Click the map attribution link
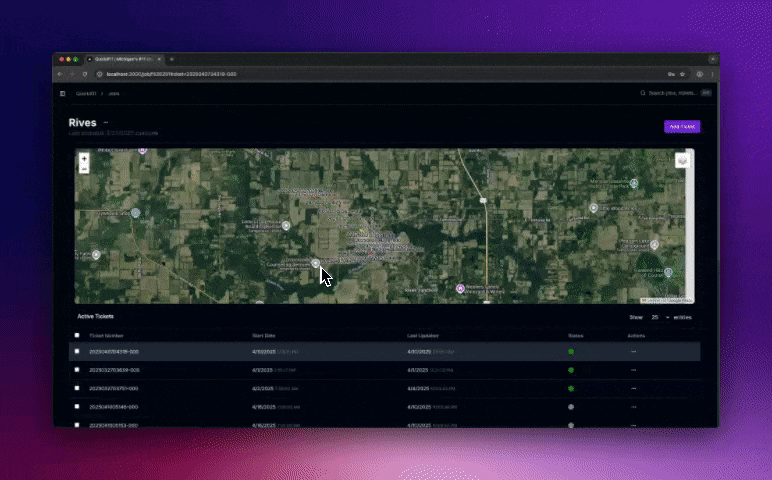Screen dimensions: 772x480 [667, 300]
